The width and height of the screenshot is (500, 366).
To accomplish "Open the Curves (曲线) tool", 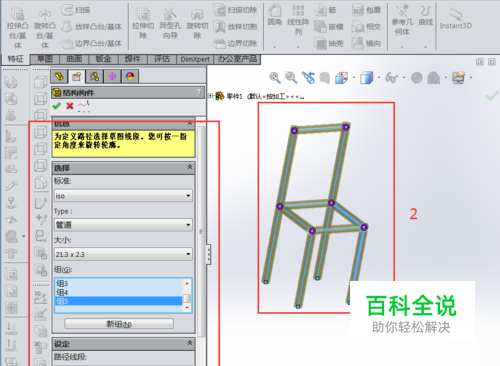I will click(x=426, y=16).
